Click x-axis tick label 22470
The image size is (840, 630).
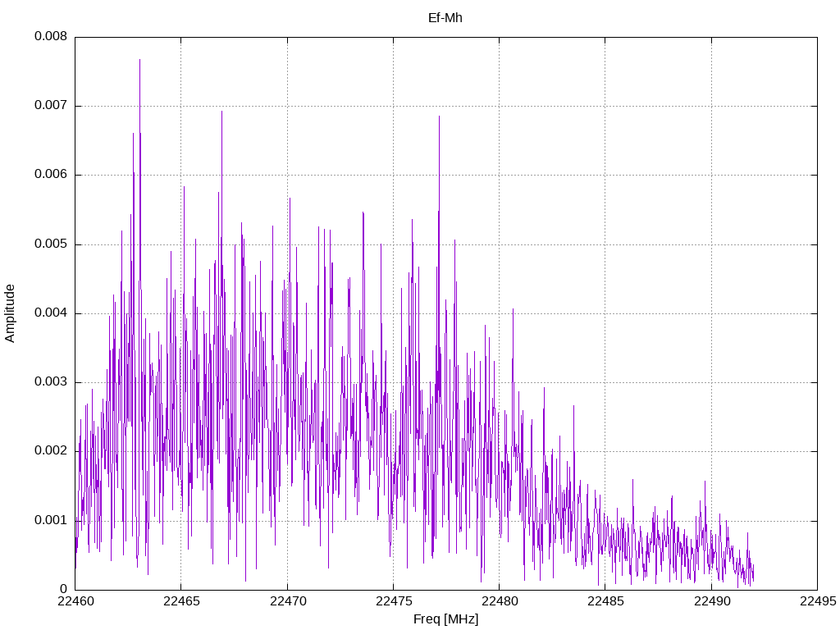click(288, 601)
